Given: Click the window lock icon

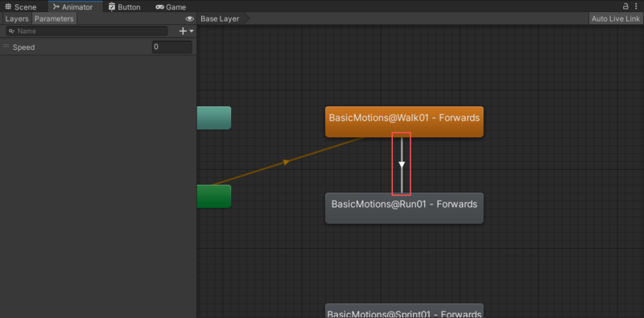Looking at the screenshot, I should (x=625, y=6).
